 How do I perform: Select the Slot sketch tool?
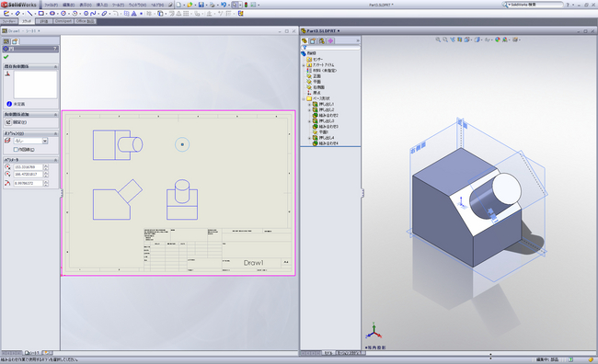(x=52, y=14)
